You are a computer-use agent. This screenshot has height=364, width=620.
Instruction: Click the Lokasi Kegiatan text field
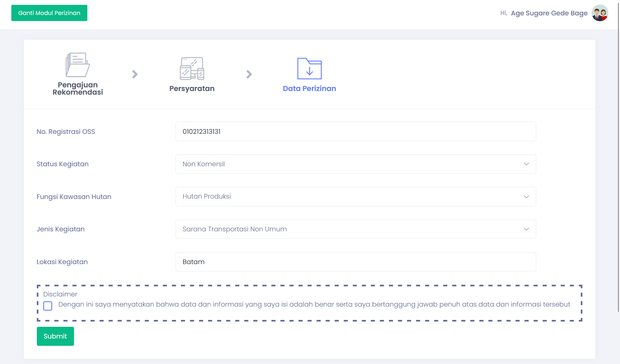pos(355,262)
